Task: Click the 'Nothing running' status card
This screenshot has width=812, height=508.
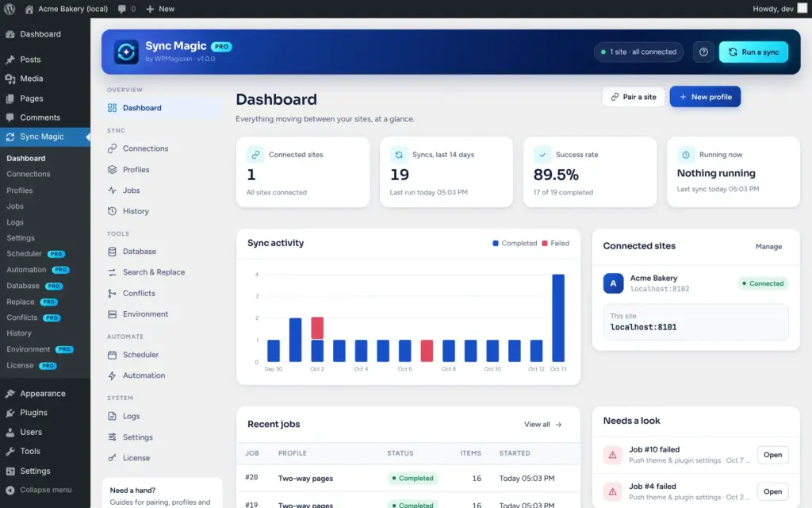Action: [x=733, y=172]
